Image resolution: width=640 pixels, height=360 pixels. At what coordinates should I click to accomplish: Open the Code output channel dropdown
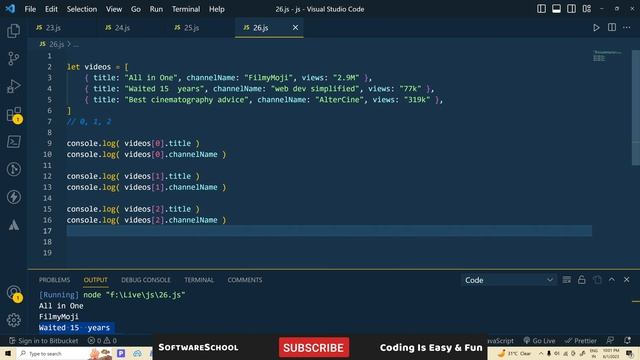pyautogui.click(x=508, y=280)
